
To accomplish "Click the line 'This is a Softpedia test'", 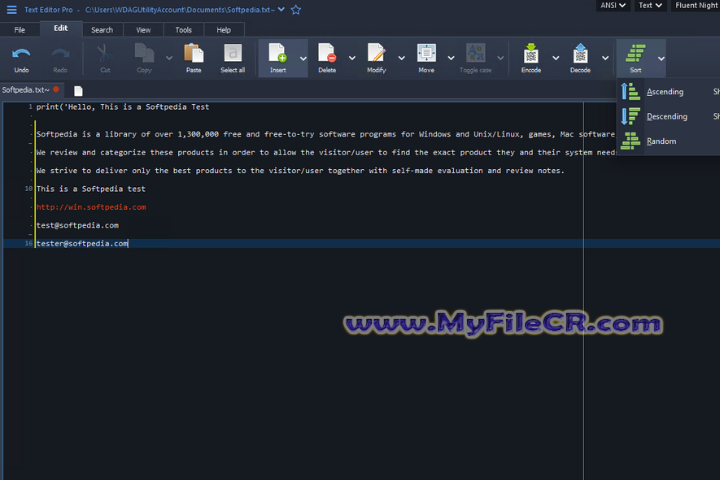I will [x=91, y=189].
